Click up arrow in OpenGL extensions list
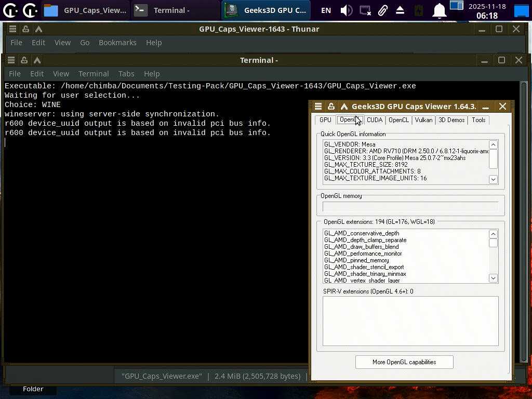Viewport: 532px width, 399px height. 494,234
